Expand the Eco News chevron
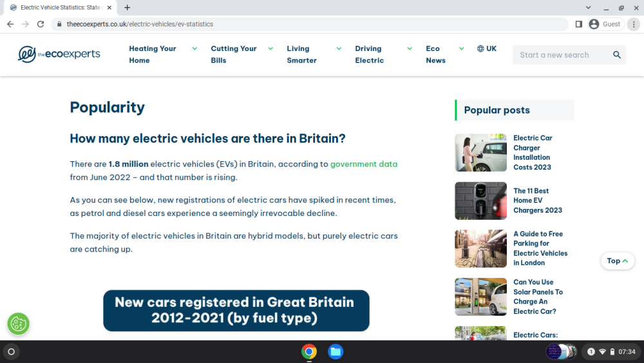The image size is (644, 363). (x=462, y=48)
